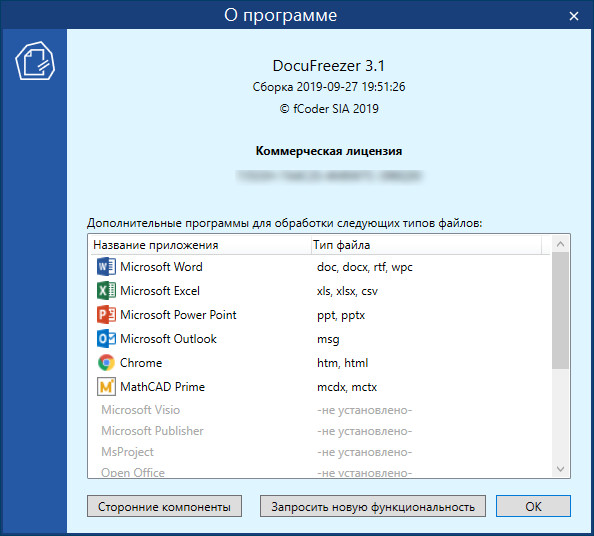
Task: Select the Chrome row label
Action: pyautogui.click(x=141, y=363)
